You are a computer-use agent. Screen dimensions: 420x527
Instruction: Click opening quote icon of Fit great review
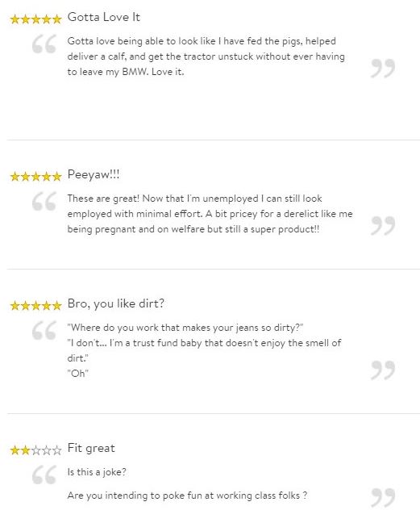pos(44,475)
